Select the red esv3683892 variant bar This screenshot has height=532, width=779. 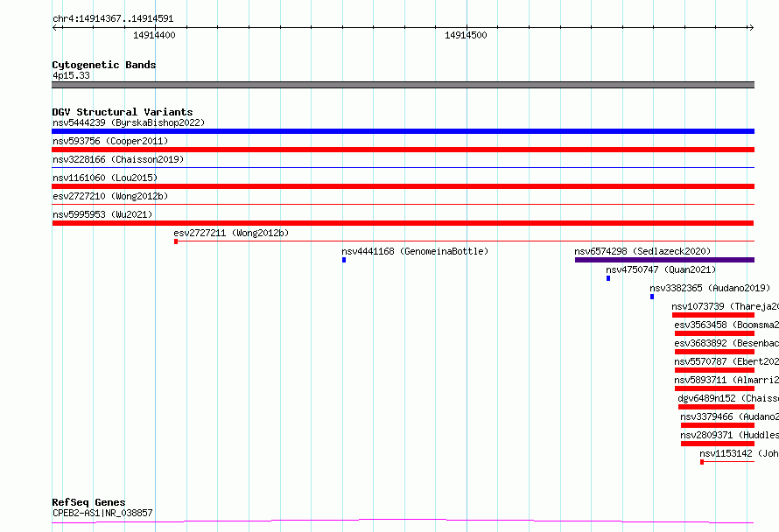point(714,352)
